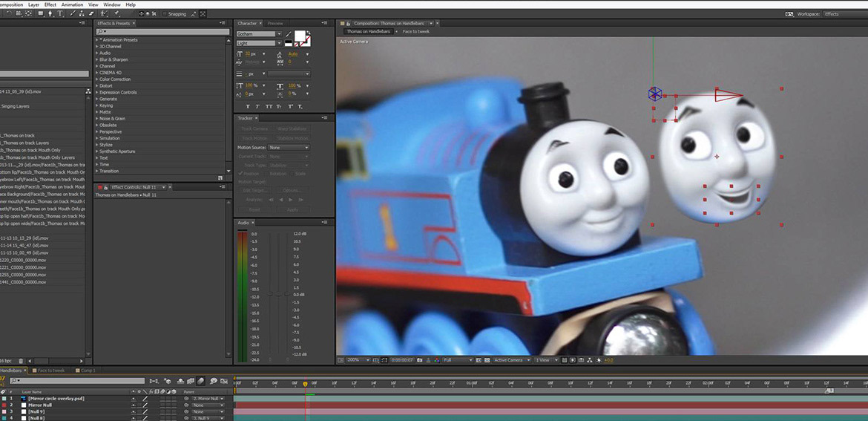Toggle mask and shape path visibility
The height and width of the screenshot is (421, 868).
[x=384, y=360]
